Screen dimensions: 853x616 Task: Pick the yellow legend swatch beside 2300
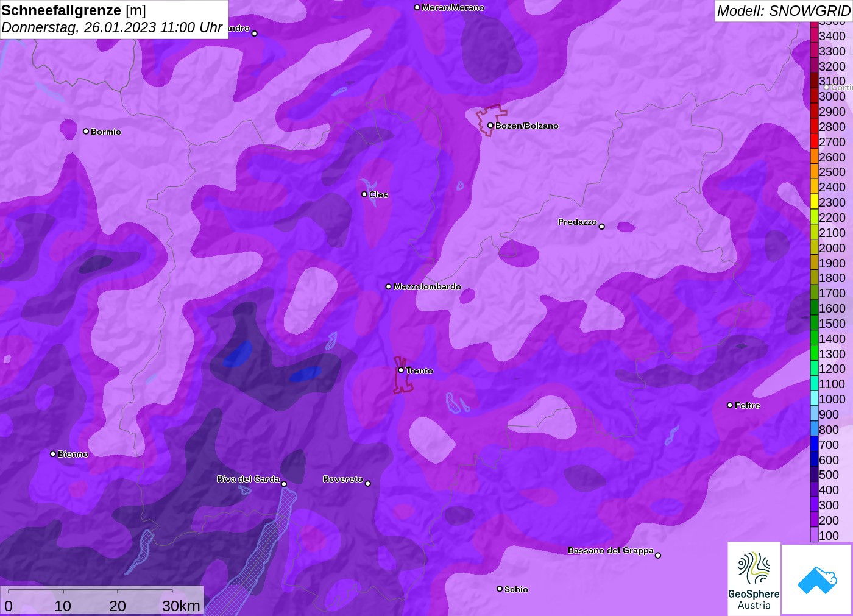[x=814, y=202]
